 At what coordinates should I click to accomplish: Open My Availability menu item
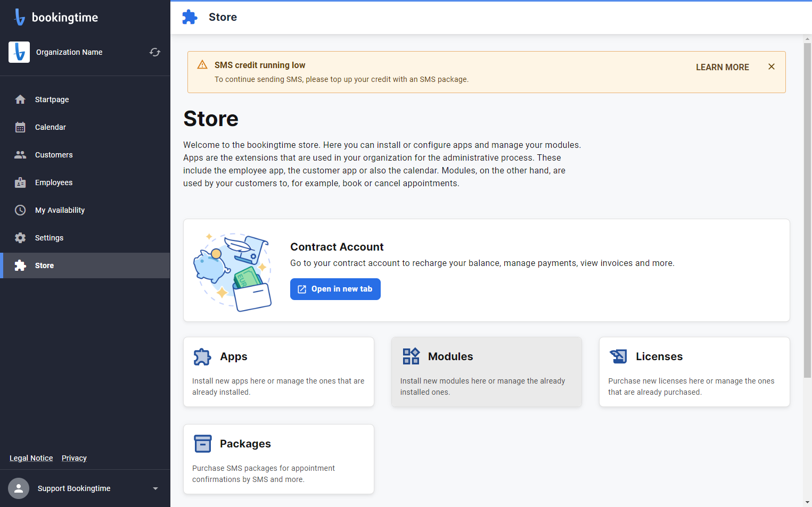(x=85, y=210)
